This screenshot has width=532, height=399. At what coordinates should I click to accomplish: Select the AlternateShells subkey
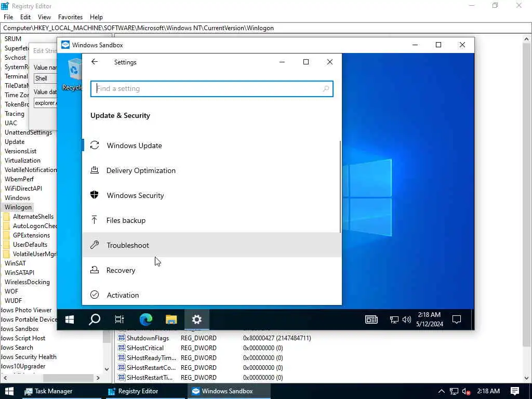33,217
